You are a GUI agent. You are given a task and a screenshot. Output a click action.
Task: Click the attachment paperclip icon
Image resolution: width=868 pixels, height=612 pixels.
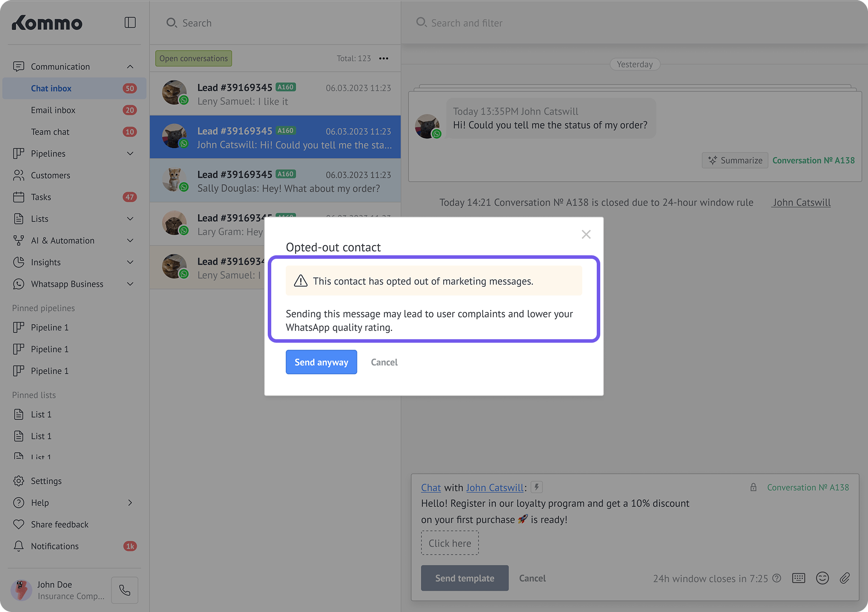coord(845,578)
